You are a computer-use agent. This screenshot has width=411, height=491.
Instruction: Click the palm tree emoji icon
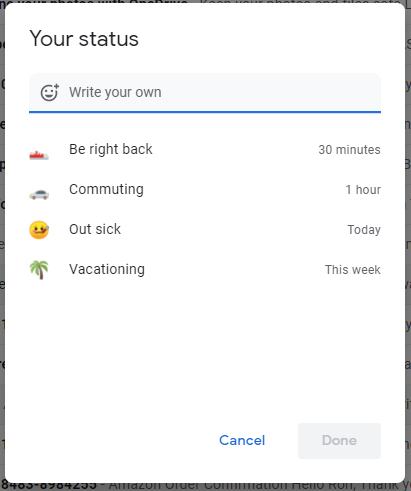[39, 270]
